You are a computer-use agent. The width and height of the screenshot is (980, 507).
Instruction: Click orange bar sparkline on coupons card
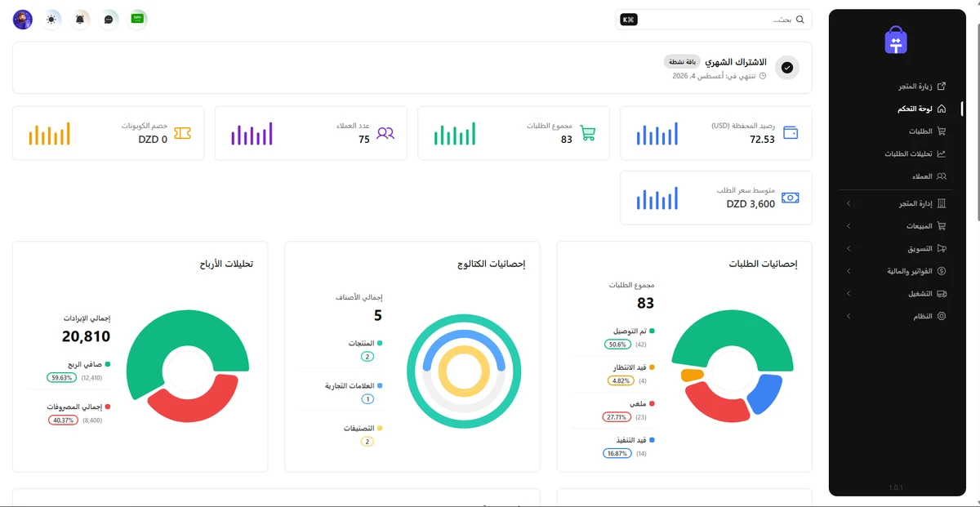point(49,134)
